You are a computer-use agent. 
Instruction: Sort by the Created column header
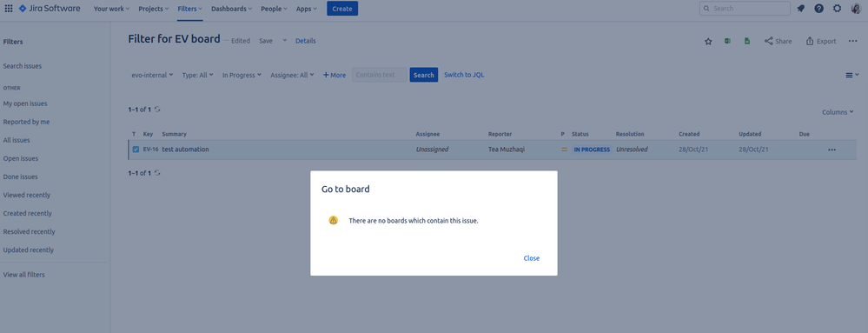click(x=689, y=134)
